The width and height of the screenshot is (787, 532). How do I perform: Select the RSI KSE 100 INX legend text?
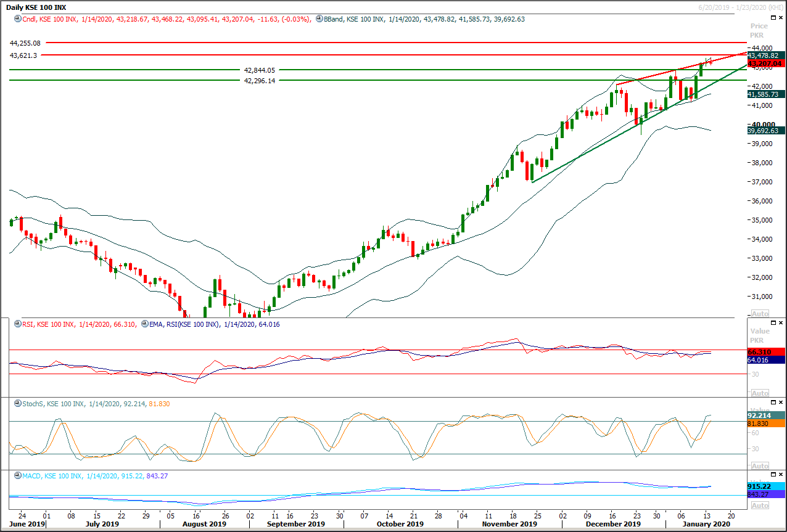point(80,324)
